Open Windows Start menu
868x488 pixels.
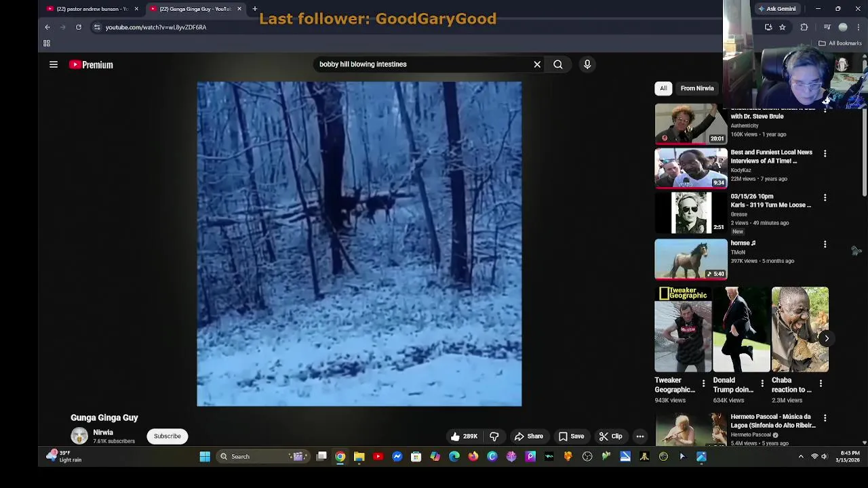[205, 457]
